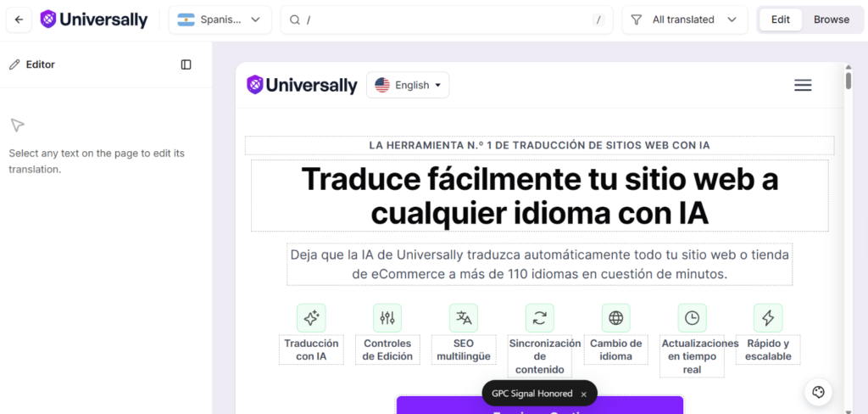Open the All translated filter dropdown
This screenshot has width=868, height=414.
coord(685,20)
